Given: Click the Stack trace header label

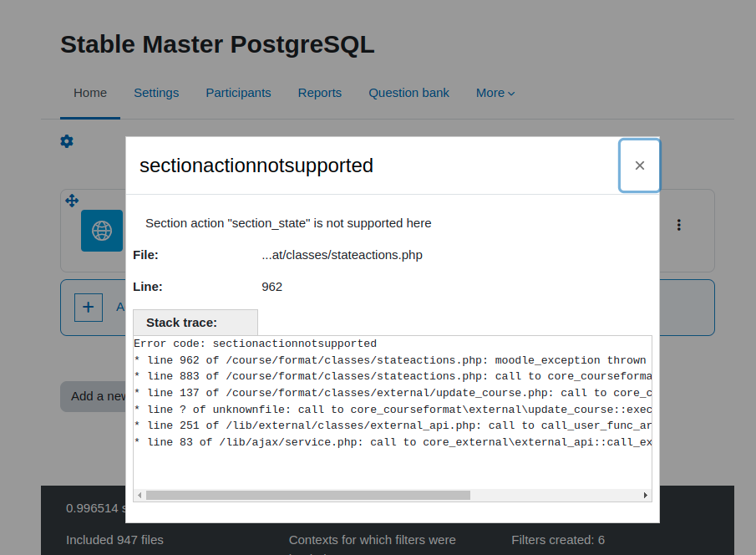Looking at the screenshot, I should point(182,323).
